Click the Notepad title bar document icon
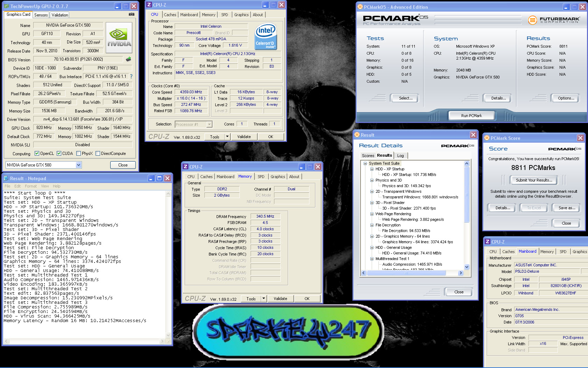The height and width of the screenshot is (368, 588). (6, 178)
